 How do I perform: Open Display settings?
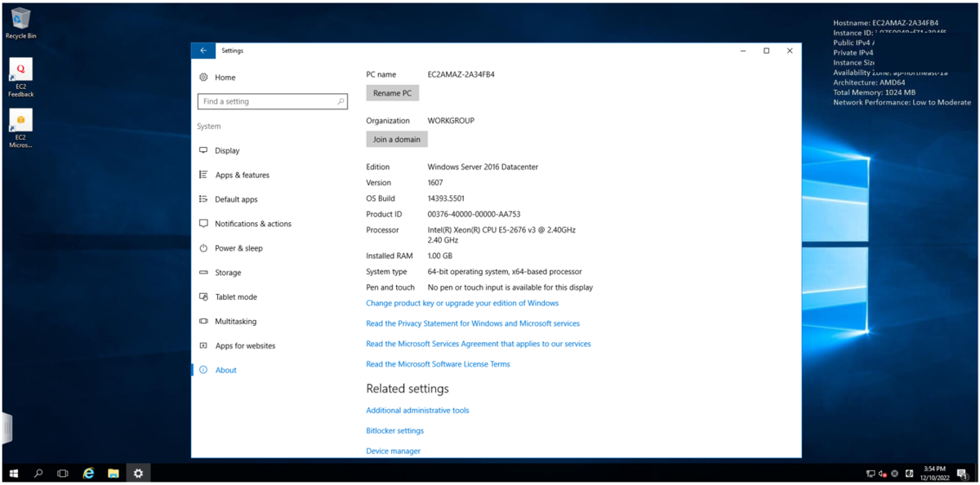(227, 150)
